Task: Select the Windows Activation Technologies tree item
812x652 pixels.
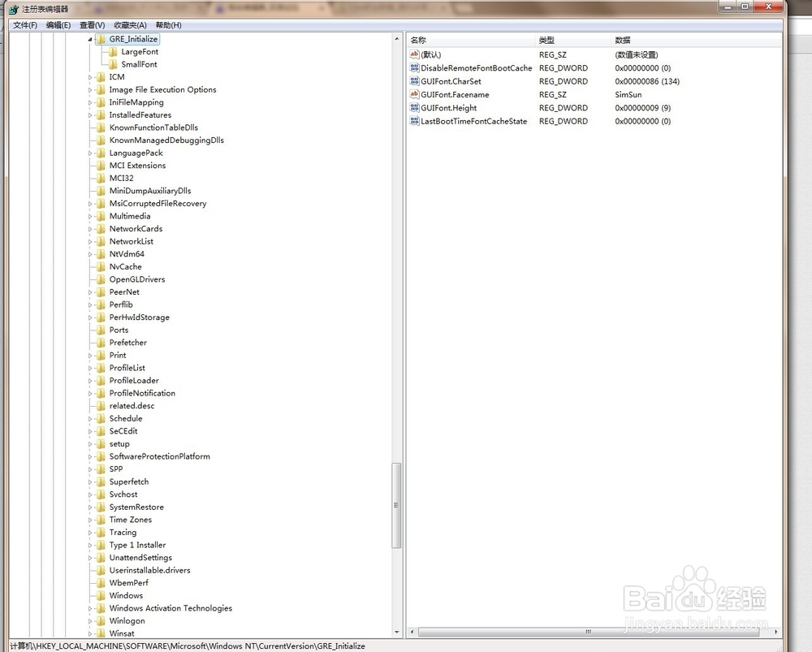Action: (171, 608)
